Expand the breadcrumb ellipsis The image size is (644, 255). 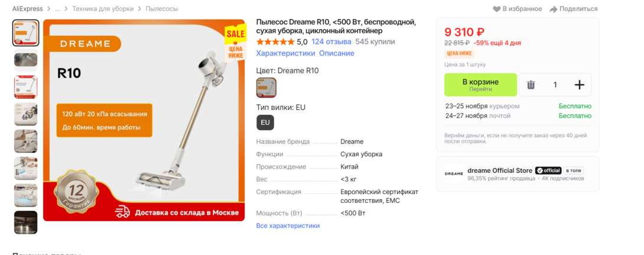pyautogui.click(x=57, y=9)
